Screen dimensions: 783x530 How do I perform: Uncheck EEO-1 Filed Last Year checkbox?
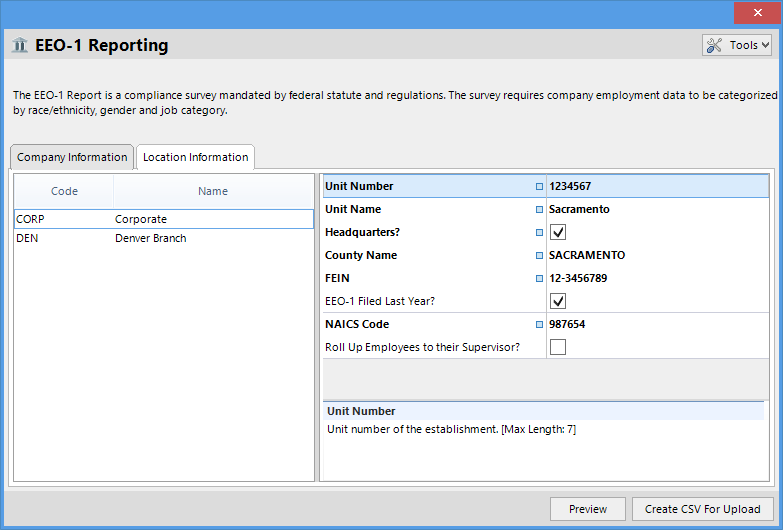tap(558, 301)
